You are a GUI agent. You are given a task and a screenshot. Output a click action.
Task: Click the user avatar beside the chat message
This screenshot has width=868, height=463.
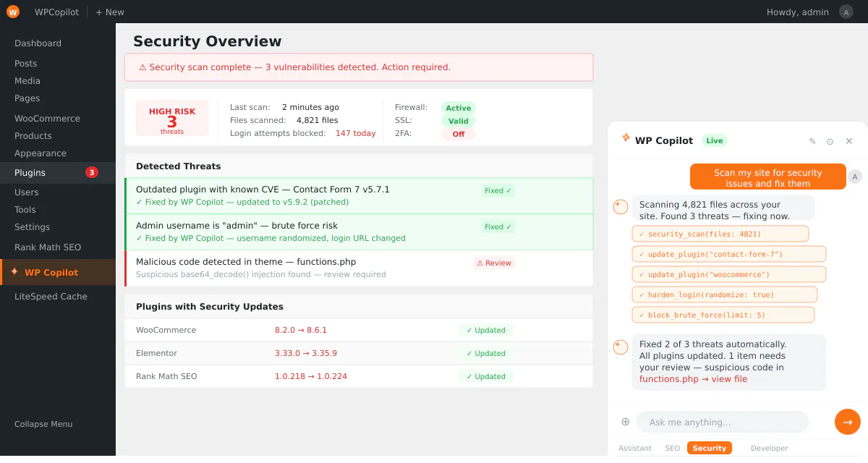click(x=855, y=177)
